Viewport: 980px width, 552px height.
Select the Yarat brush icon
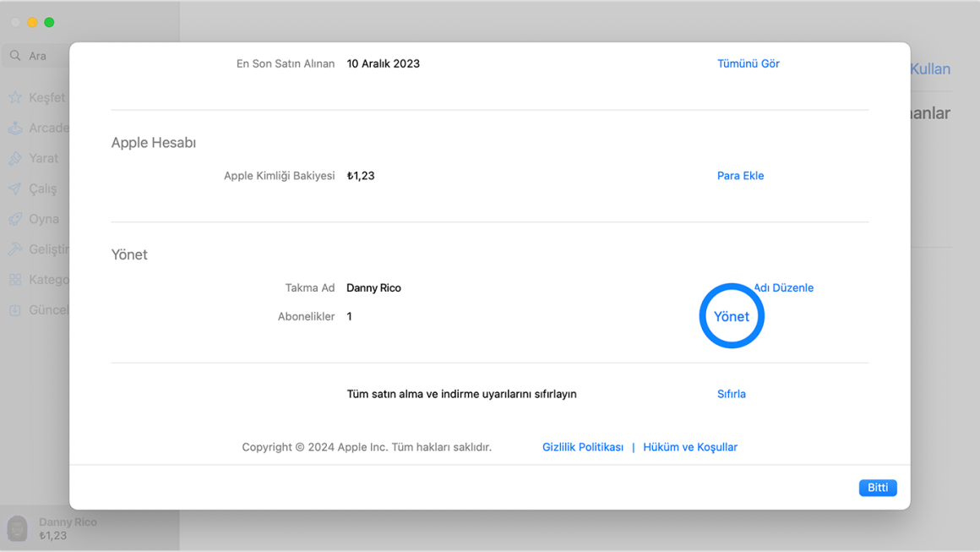pos(15,158)
